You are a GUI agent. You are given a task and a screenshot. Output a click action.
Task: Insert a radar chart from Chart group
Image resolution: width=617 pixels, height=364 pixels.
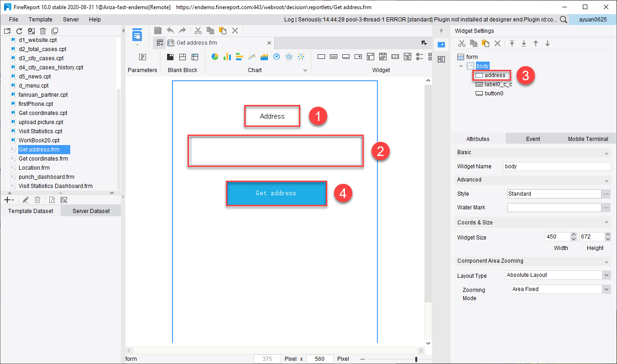[289, 57]
